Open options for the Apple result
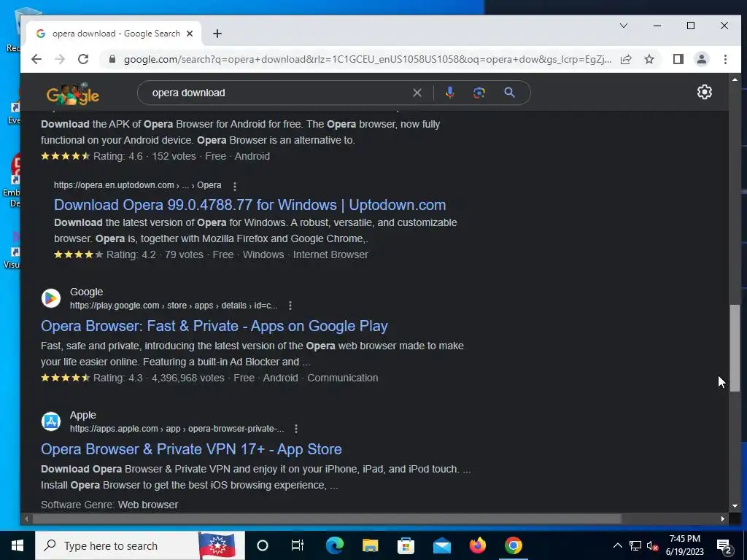 pos(296,429)
